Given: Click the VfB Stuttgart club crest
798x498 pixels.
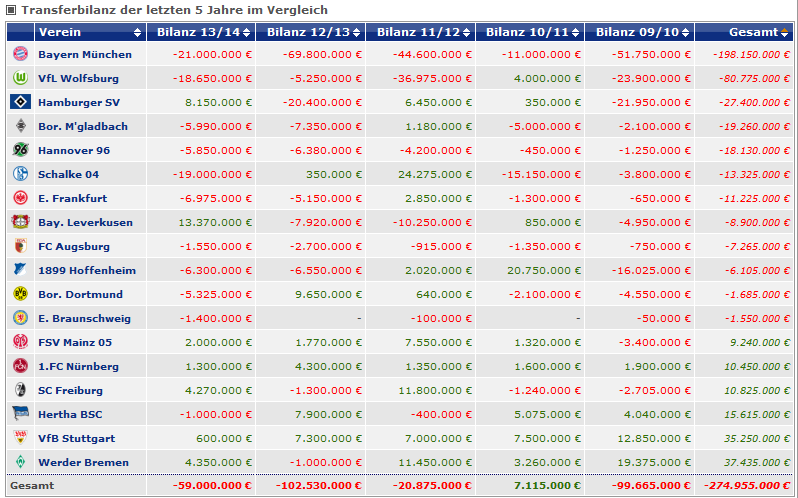Looking at the screenshot, I should tap(20, 438).
